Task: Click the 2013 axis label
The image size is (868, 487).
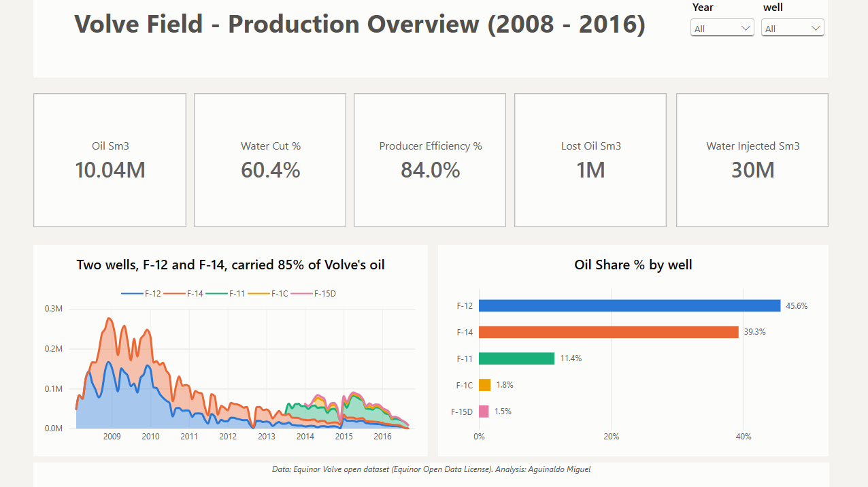Action: (x=267, y=437)
